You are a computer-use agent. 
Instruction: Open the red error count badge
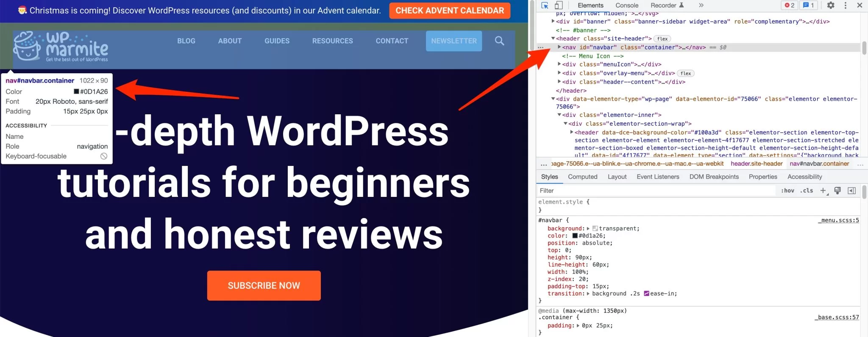click(790, 6)
